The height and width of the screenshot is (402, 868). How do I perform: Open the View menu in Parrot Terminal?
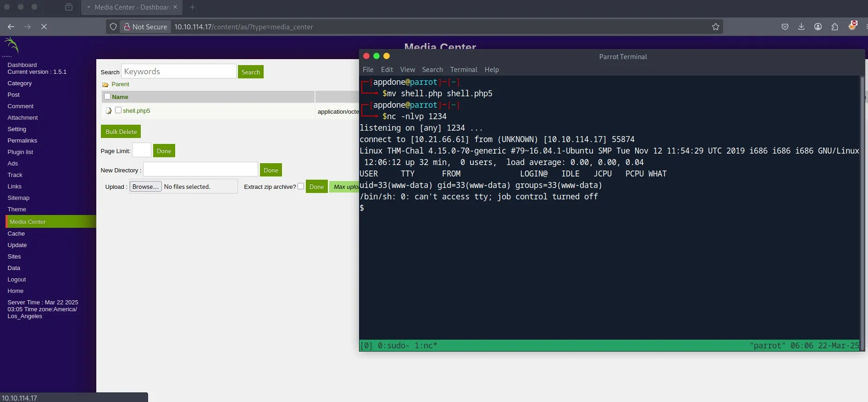click(x=408, y=70)
